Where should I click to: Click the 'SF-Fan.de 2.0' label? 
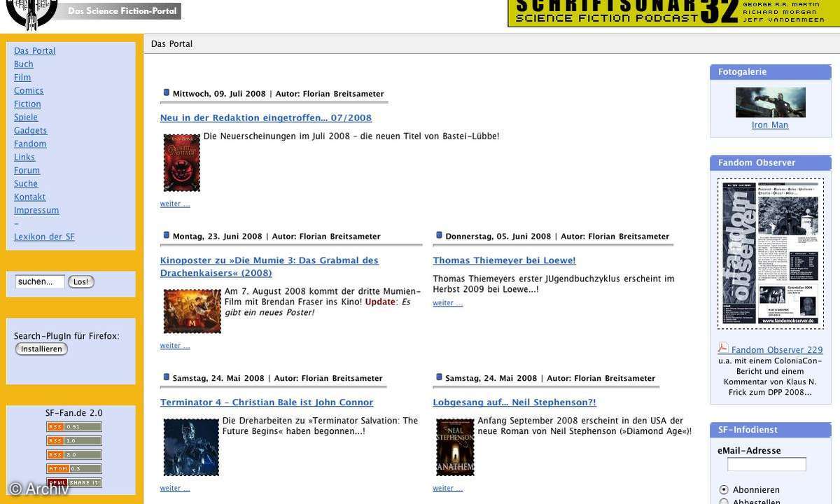[74, 413]
